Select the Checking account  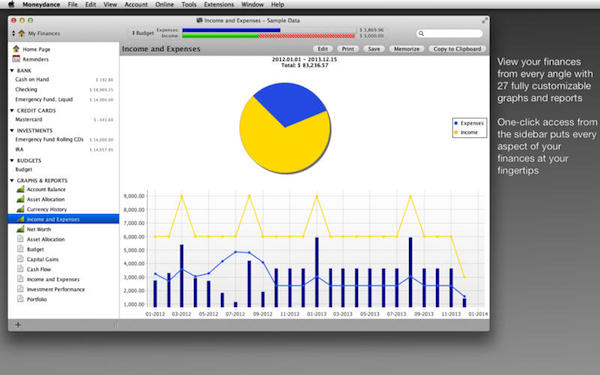(64, 90)
